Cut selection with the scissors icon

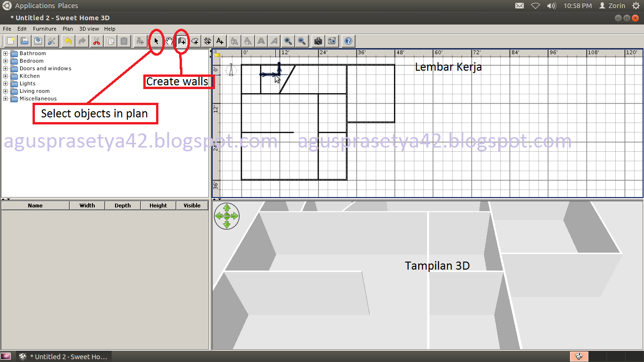pyautogui.click(x=96, y=41)
